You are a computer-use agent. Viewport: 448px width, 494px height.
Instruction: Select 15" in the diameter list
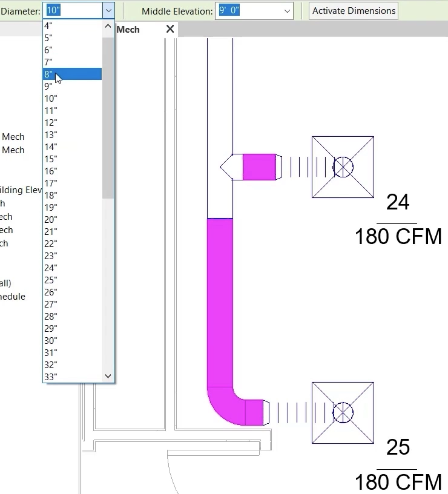tap(72, 159)
